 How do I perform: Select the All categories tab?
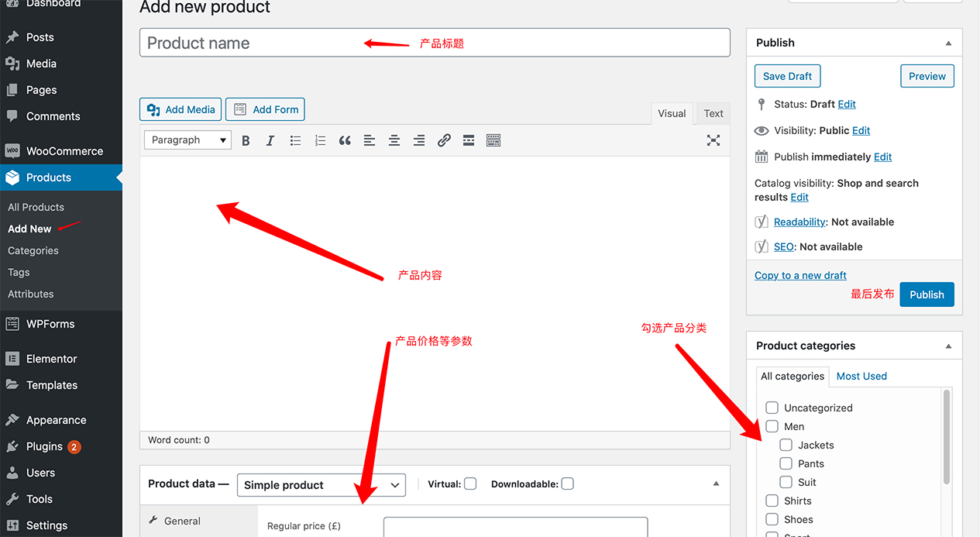(793, 376)
